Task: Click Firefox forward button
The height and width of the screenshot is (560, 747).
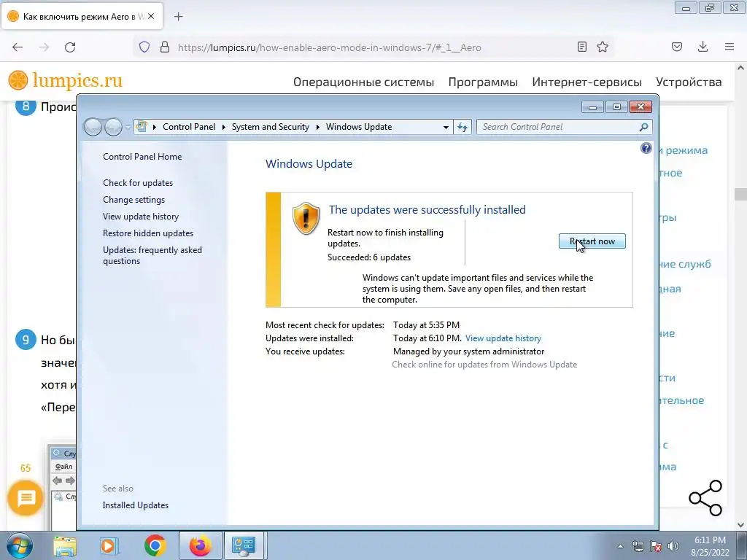Action: click(x=44, y=47)
